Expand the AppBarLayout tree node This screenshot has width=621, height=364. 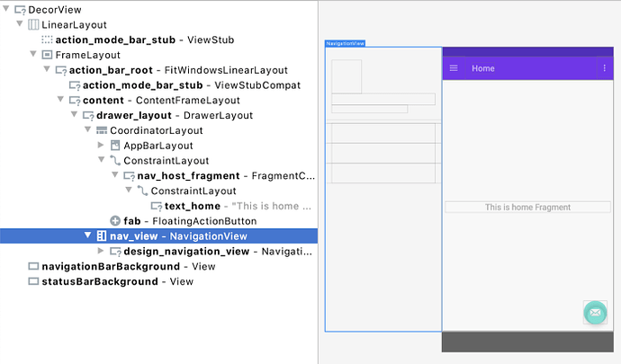point(101,146)
